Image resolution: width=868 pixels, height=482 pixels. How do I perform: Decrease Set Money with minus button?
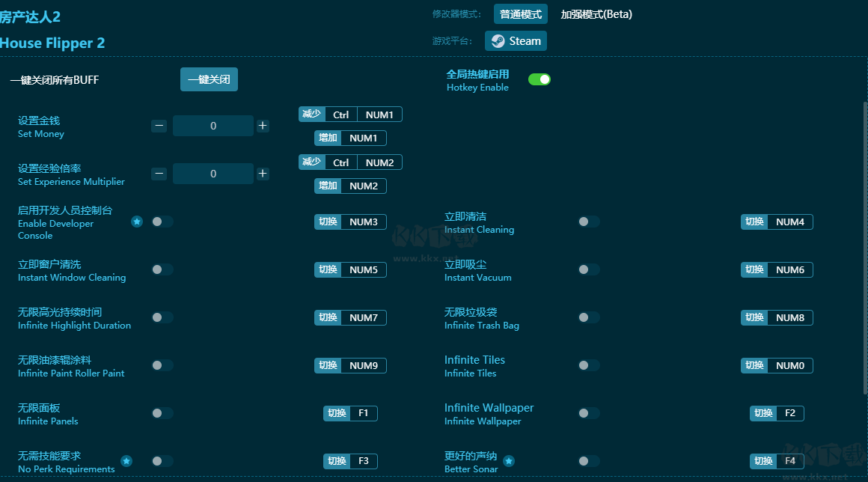pyautogui.click(x=159, y=126)
